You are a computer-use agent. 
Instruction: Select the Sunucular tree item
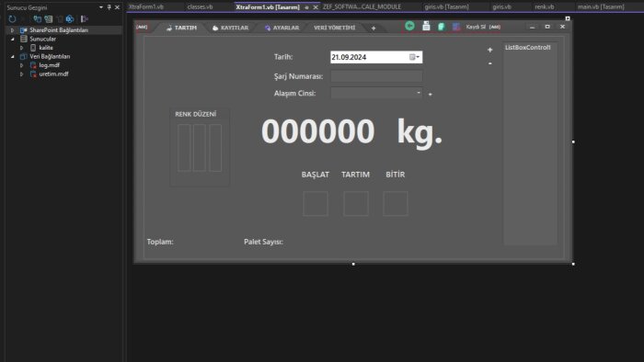coord(42,39)
